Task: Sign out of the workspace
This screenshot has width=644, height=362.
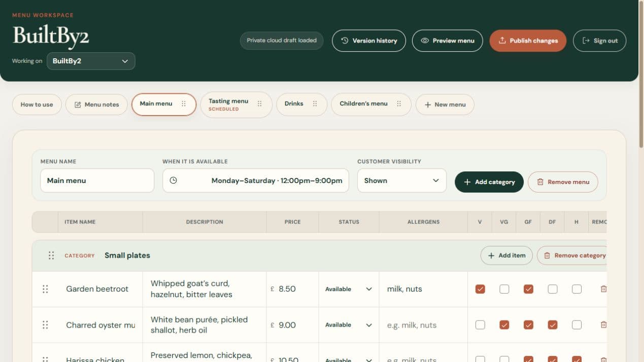Action: (x=599, y=41)
